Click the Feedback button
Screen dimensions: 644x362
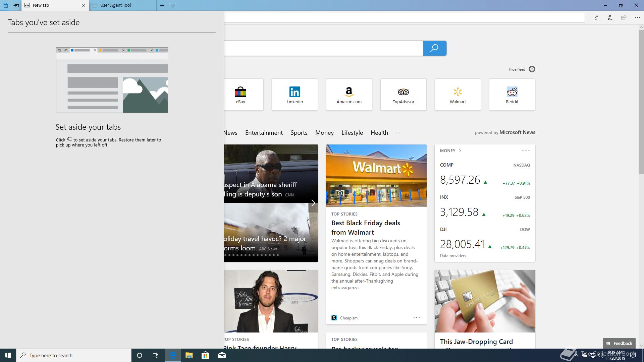(x=619, y=343)
